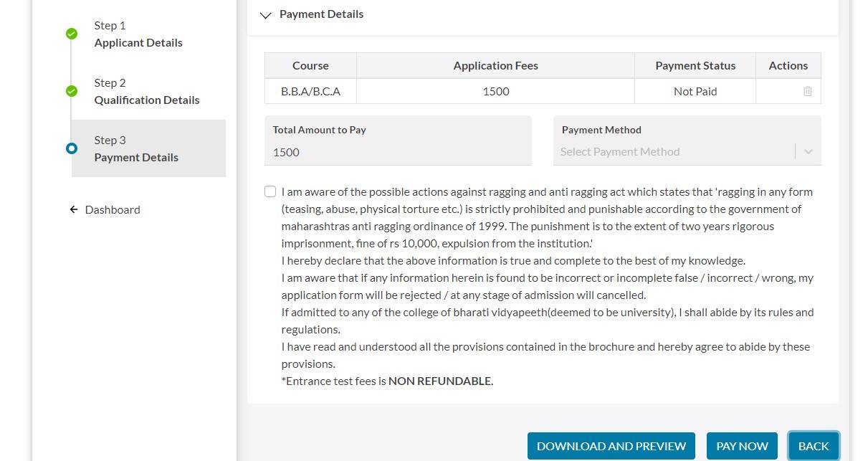Switch to Step 2 Qualification Details
The height and width of the screenshot is (461, 868).
[x=146, y=91]
